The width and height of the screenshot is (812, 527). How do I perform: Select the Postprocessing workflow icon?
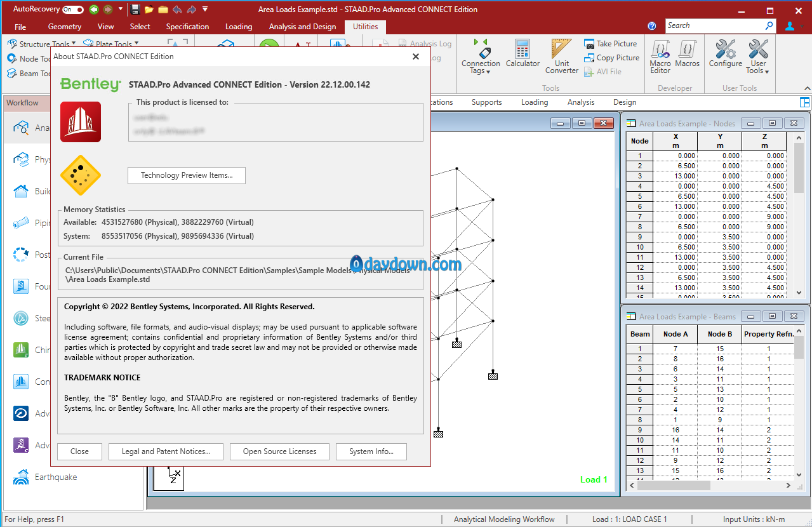point(22,255)
